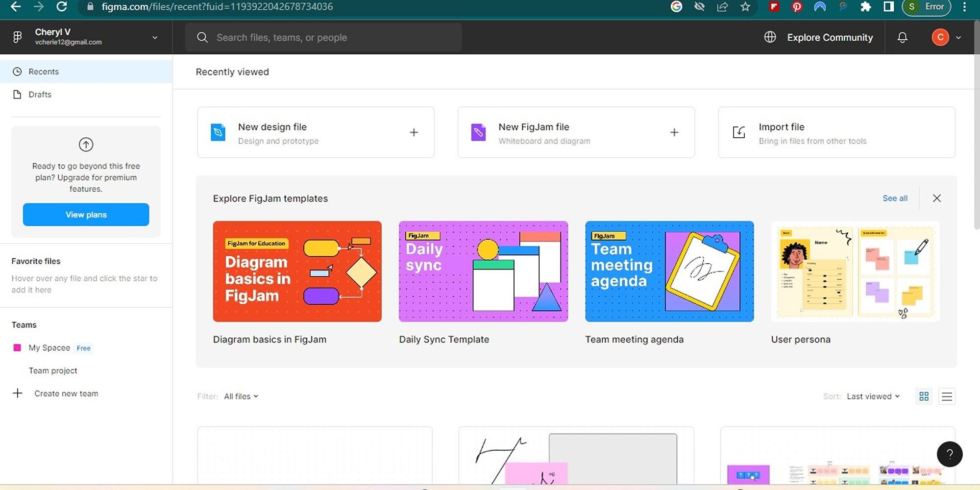Open the help question mark button
980x490 pixels.
click(x=950, y=454)
